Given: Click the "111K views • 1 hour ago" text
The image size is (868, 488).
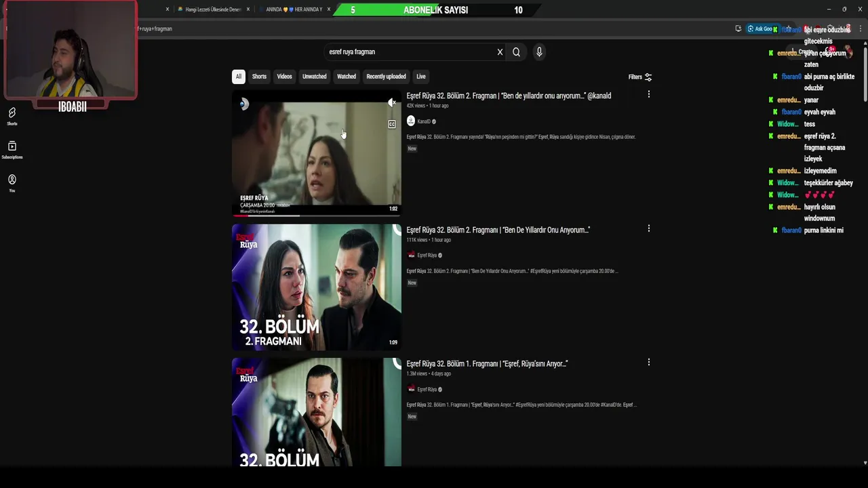Looking at the screenshot, I should (429, 240).
